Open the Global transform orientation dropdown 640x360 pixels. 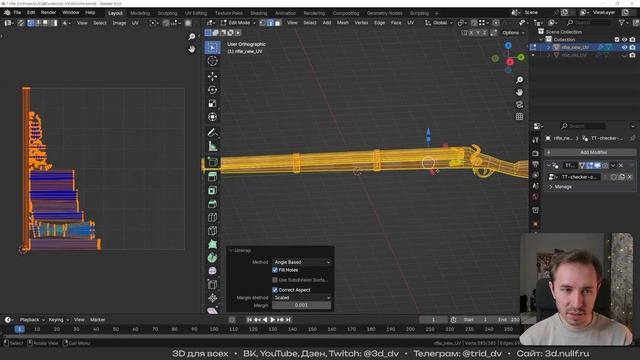(439, 23)
